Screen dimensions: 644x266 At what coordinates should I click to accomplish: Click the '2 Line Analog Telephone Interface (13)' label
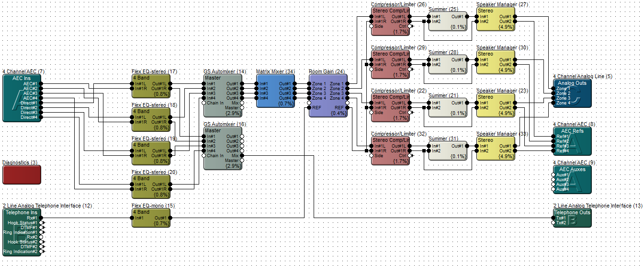[598, 206]
